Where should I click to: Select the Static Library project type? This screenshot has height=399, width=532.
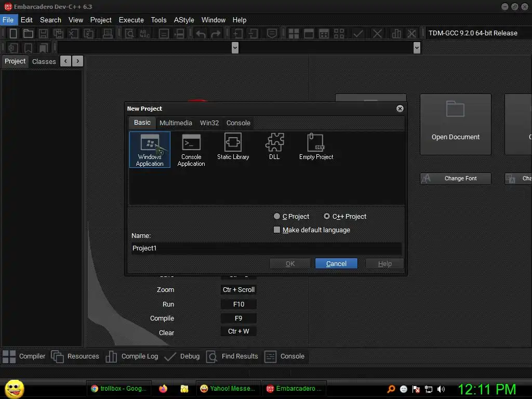pyautogui.click(x=233, y=147)
